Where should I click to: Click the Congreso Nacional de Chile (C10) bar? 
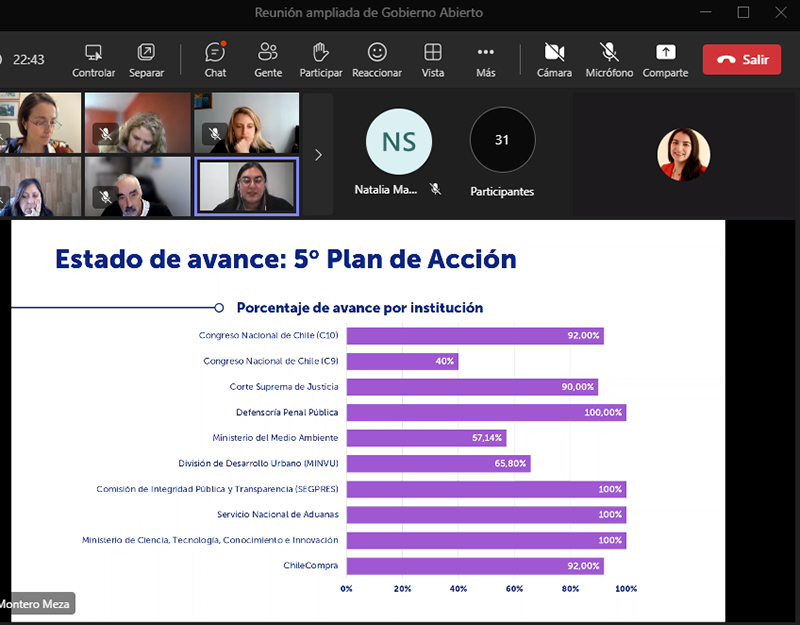[475, 336]
